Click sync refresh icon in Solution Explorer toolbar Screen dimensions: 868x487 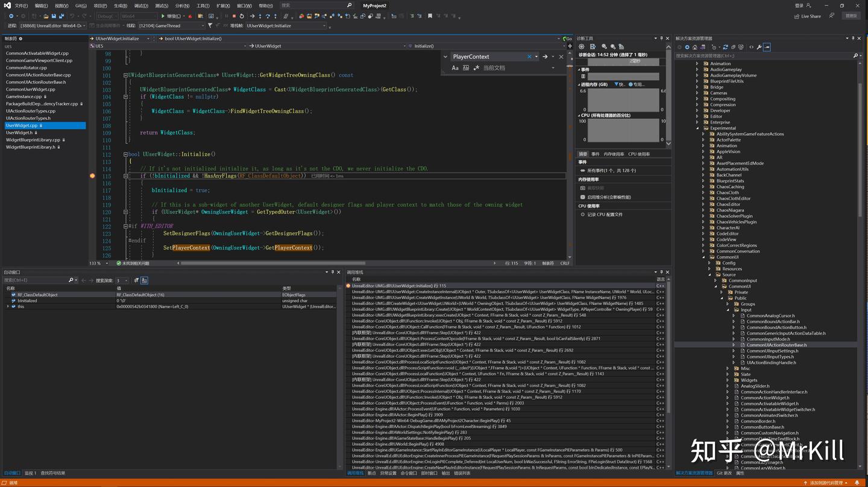725,46
